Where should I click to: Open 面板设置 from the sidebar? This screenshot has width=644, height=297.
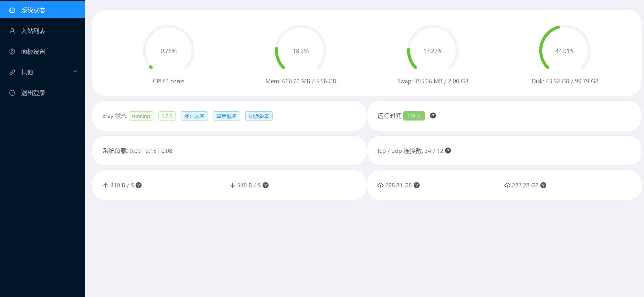(x=33, y=51)
